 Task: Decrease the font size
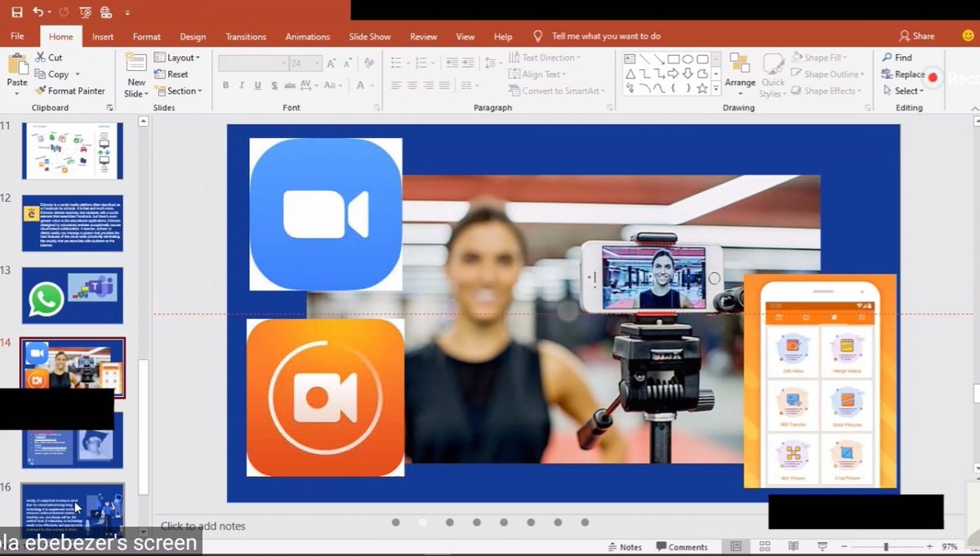coord(347,63)
